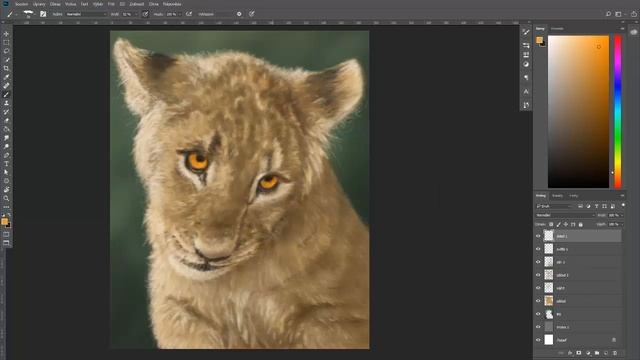Image resolution: width=640 pixels, height=360 pixels.
Task: Open the Soubor menu
Action: click(x=22, y=4)
